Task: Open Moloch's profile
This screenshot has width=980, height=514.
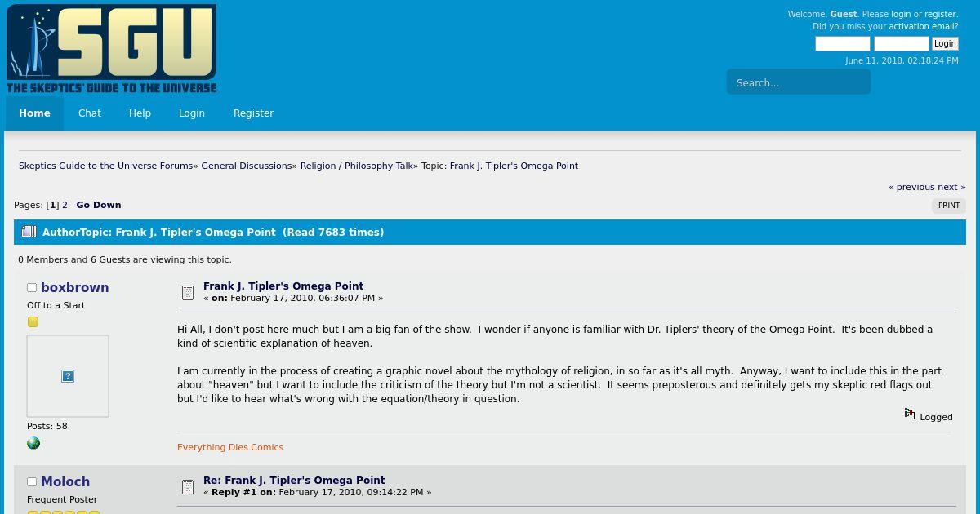Action: coord(65,481)
